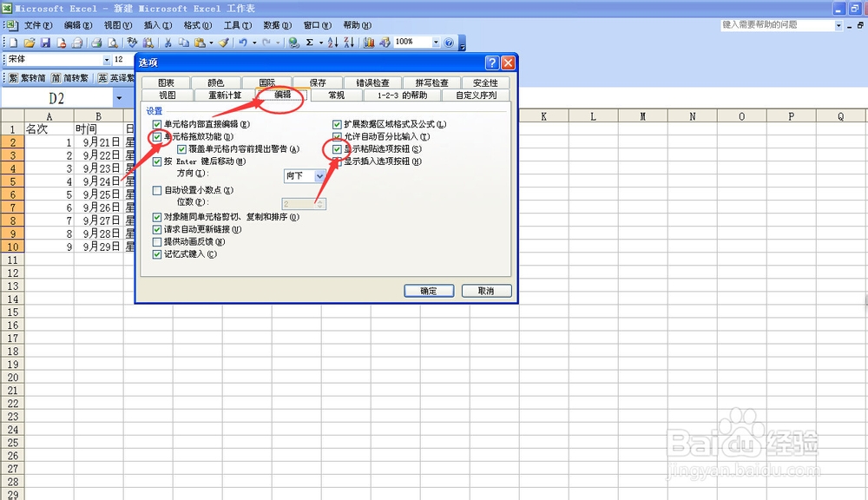
Task: Toggle 按 Enter 键后移动 checkbox
Action: click(157, 161)
